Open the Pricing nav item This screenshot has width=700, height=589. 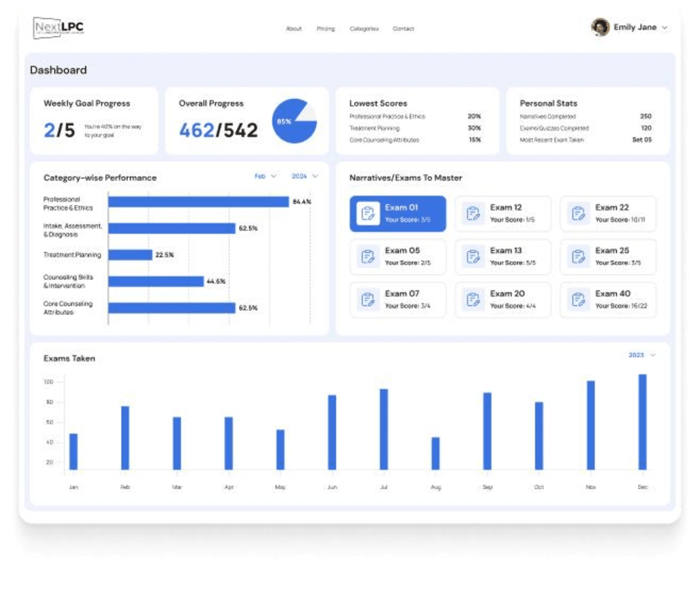pos(325,29)
